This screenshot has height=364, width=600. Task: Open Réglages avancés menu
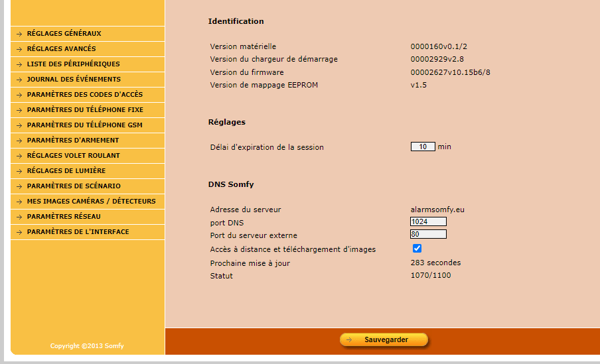[x=88, y=49]
